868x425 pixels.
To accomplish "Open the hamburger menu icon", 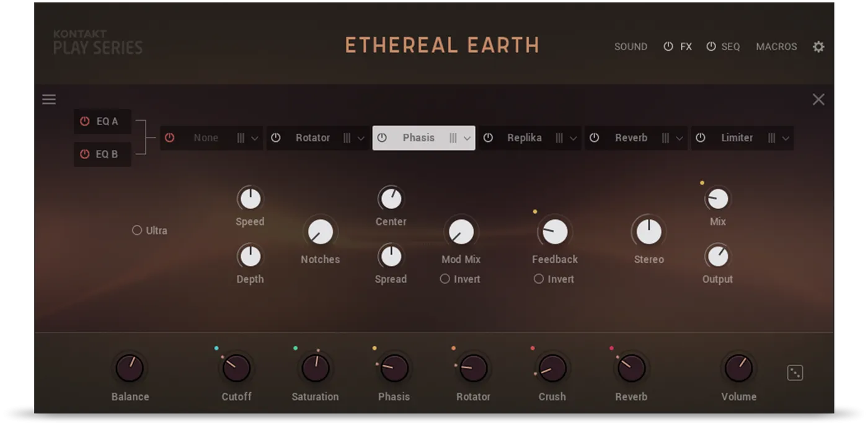I will click(49, 99).
